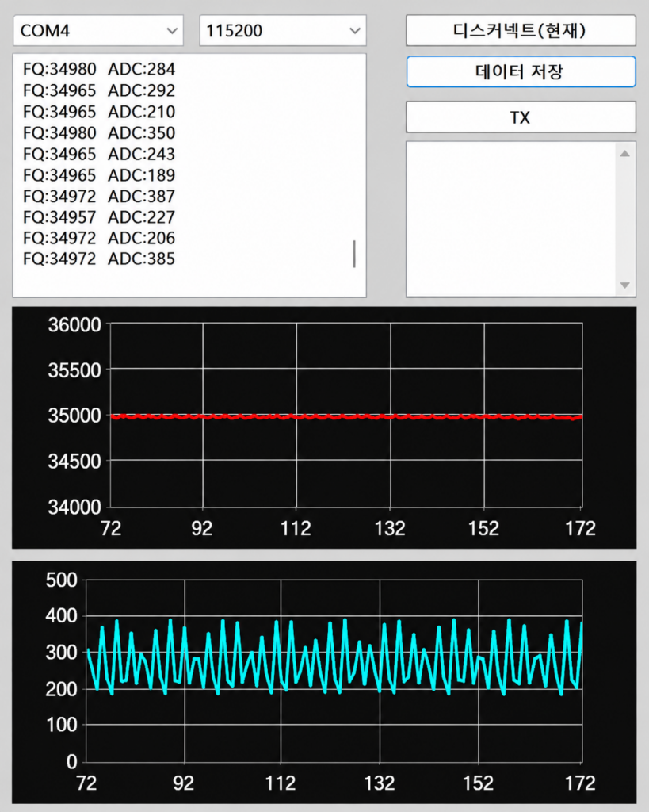Screen dimensions: 649x812
Task: Select log line FQ:34957 ADC:227
Action: [x=99, y=217]
